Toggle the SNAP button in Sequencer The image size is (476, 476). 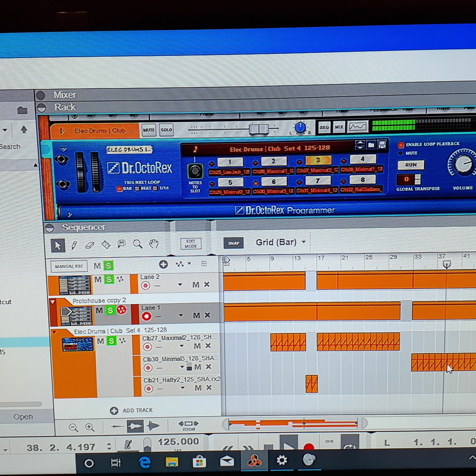click(233, 243)
